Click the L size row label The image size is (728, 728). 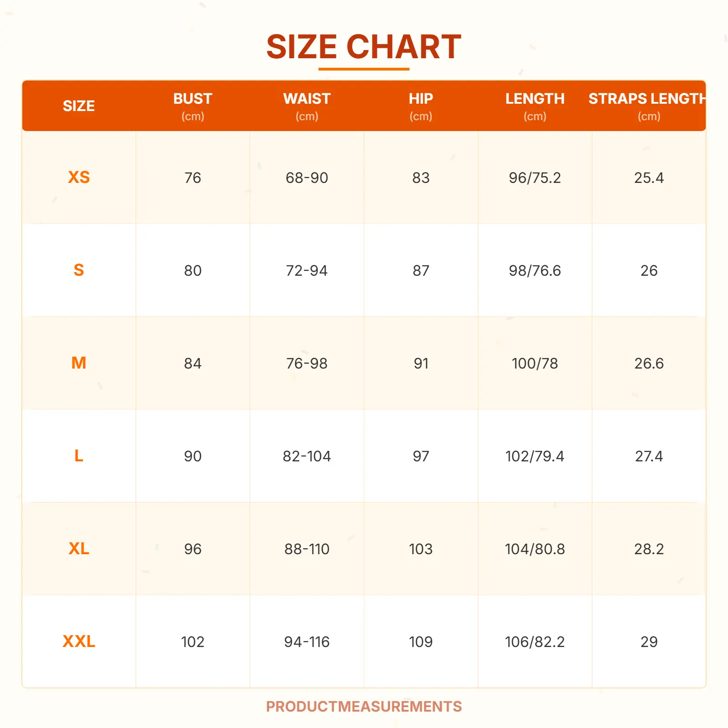pos(79,456)
